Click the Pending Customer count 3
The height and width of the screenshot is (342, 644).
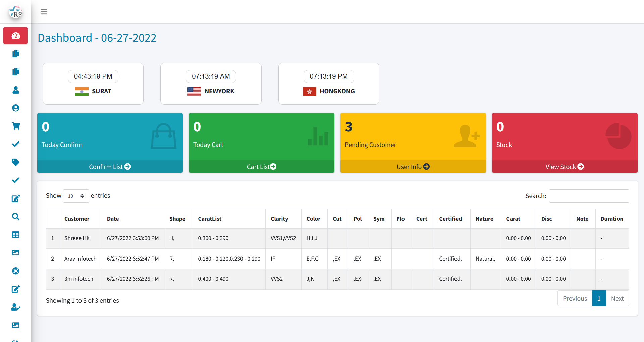coord(348,127)
